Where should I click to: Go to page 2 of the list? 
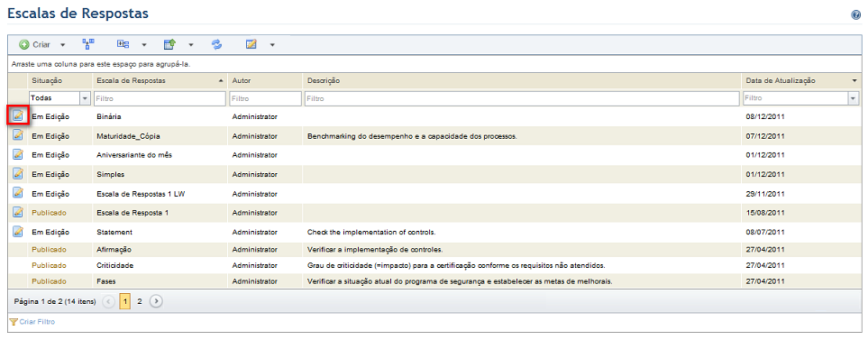pos(140,302)
